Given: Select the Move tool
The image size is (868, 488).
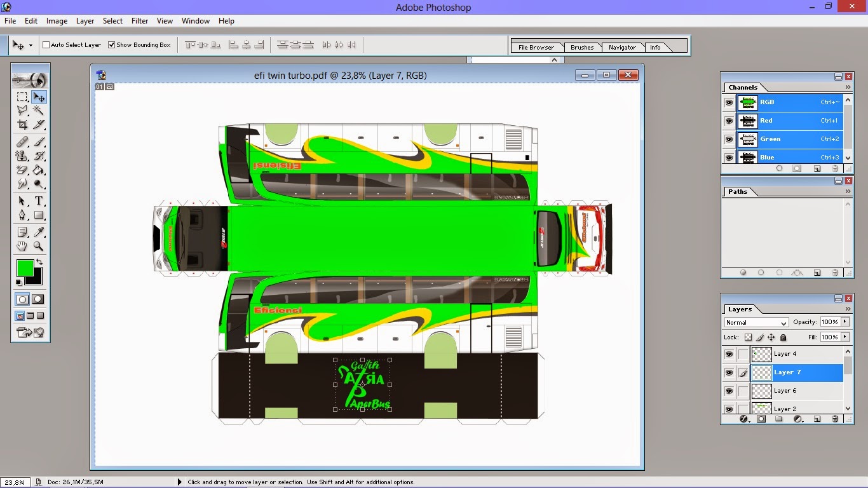Looking at the screenshot, I should click(39, 97).
